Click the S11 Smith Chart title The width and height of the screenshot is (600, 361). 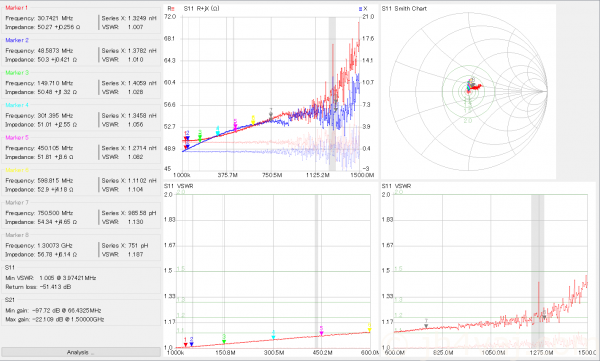click(x=404, y=8)
